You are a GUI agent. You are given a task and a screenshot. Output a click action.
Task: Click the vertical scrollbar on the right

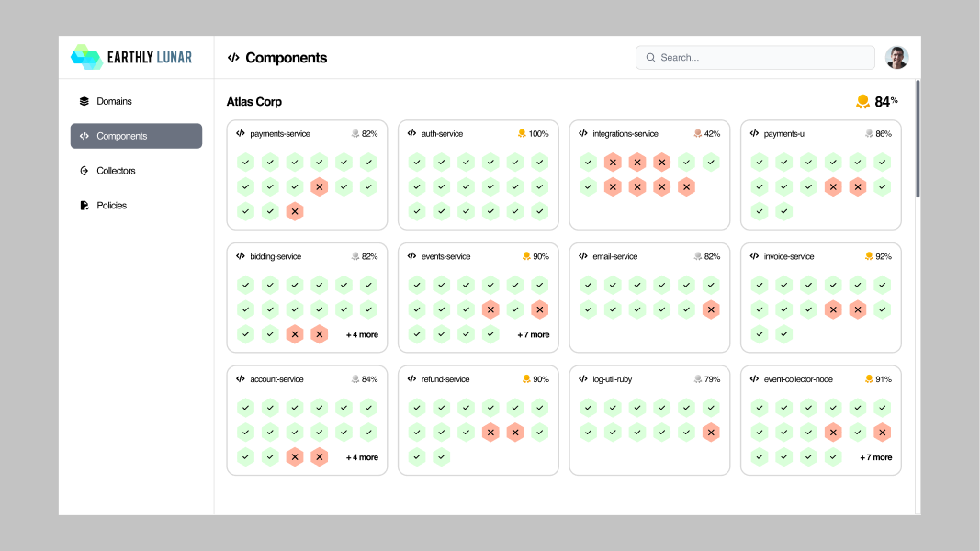[x=918, y=139]
